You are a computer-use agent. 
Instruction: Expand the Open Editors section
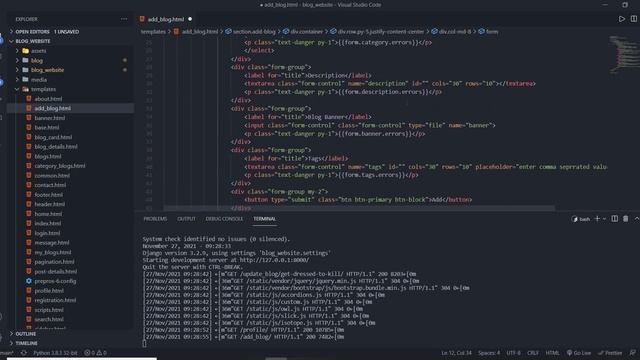(x=47, y=31)
